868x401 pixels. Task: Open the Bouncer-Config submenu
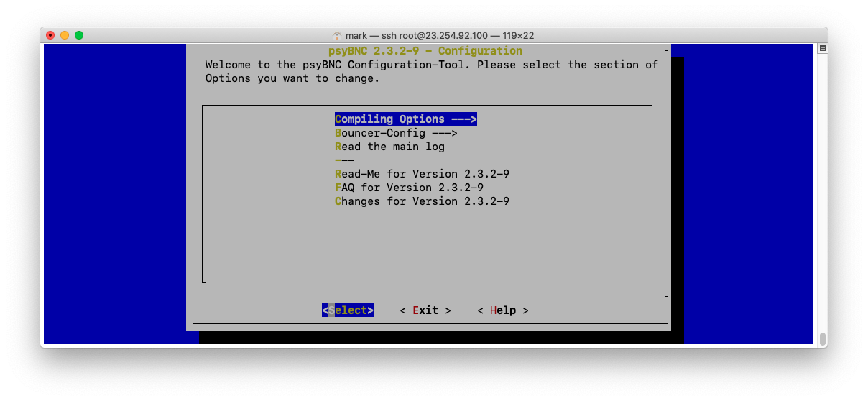(396, 133)
